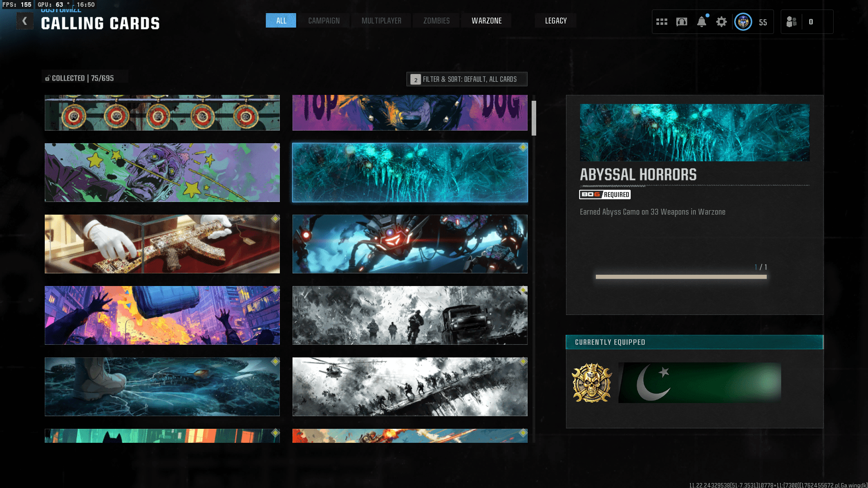Open the settings gear
Image resolution: width=868 pixels, height=488 pixels.
pyautogui.click(x=722, y=22)
